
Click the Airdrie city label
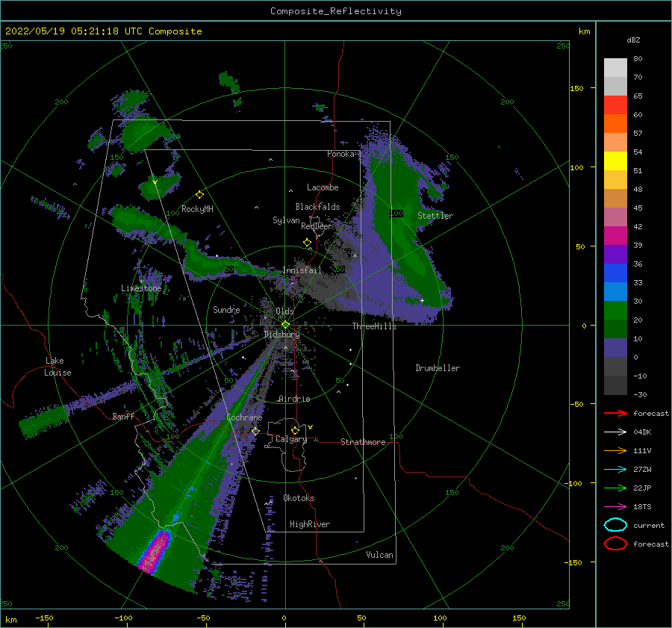point(294,399)
